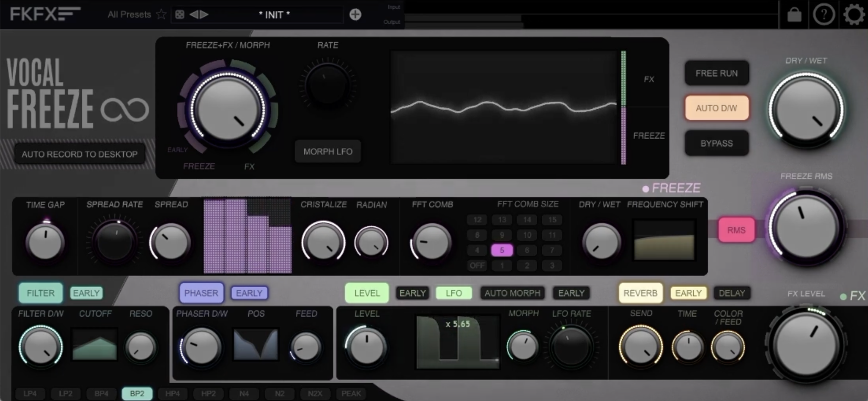Image resolution: width=868 pixels, height=401 pixels.
Task: Switch to the REVERB tab
Action: pos(640,293)
